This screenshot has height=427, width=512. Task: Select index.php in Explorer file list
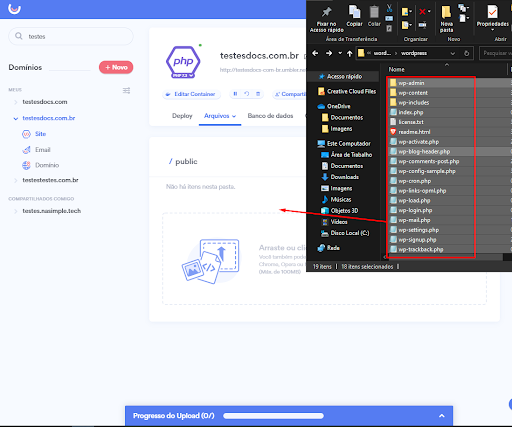pos(407,112)
